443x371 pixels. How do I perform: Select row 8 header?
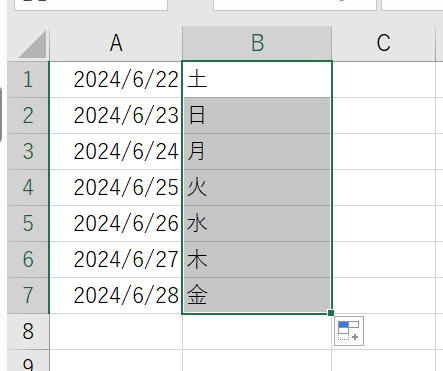pos(28,331)
